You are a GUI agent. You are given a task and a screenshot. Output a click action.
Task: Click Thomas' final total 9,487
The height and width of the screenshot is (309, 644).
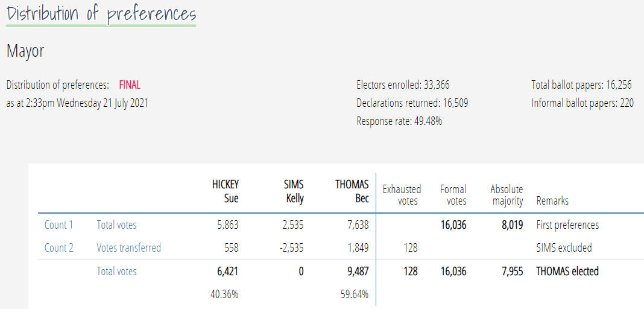click(357, 272)
